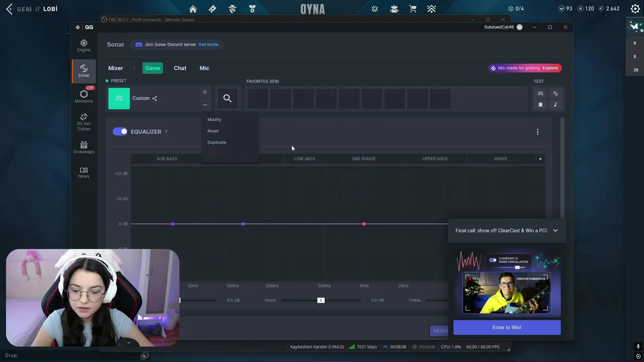Click the OYNA play button
Screen dimensions: 644x362
pyautogui.click(x=312, y=9)
